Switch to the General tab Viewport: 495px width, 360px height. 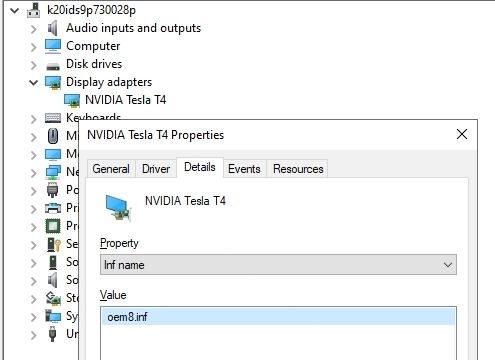click(x=111, y=169)
